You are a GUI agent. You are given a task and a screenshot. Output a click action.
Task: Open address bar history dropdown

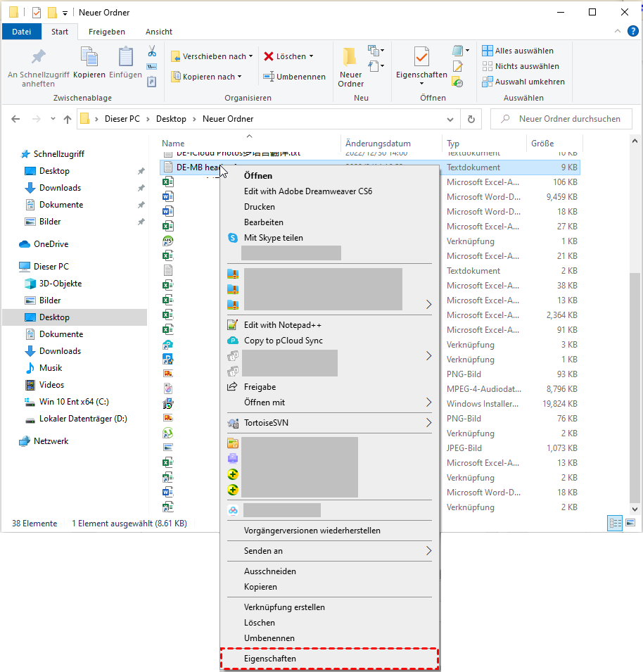click(450, 119)
